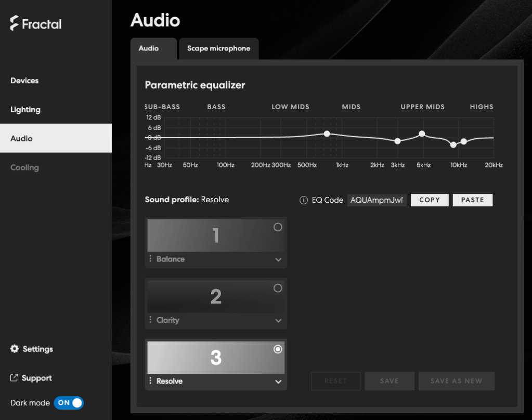Click the Settings gear icon

tap(15, 349)
